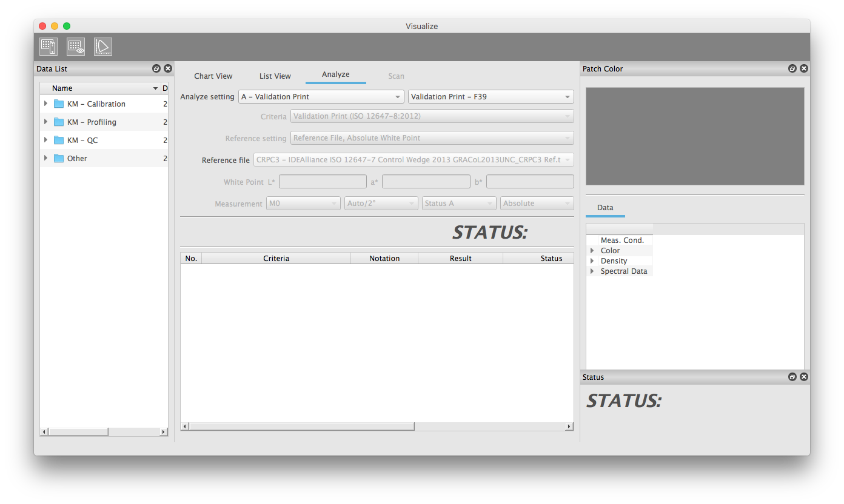
Task: Close the Patch Color panel
Action: click(803, 69)
